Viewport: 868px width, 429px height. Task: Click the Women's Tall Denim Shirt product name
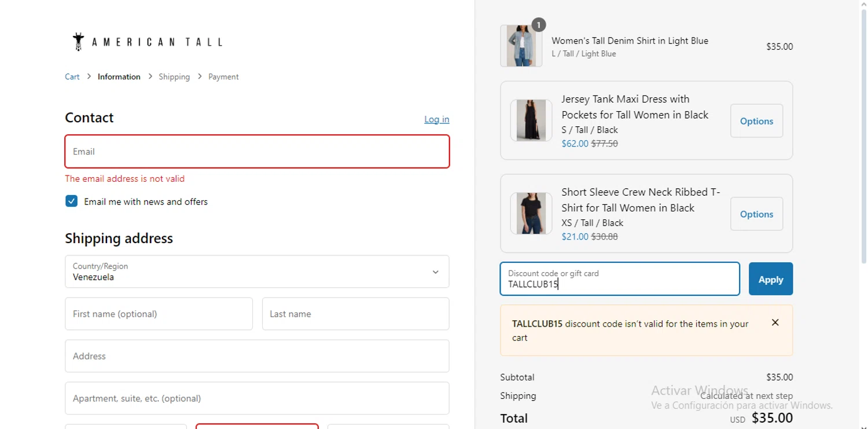click(630, 41)
